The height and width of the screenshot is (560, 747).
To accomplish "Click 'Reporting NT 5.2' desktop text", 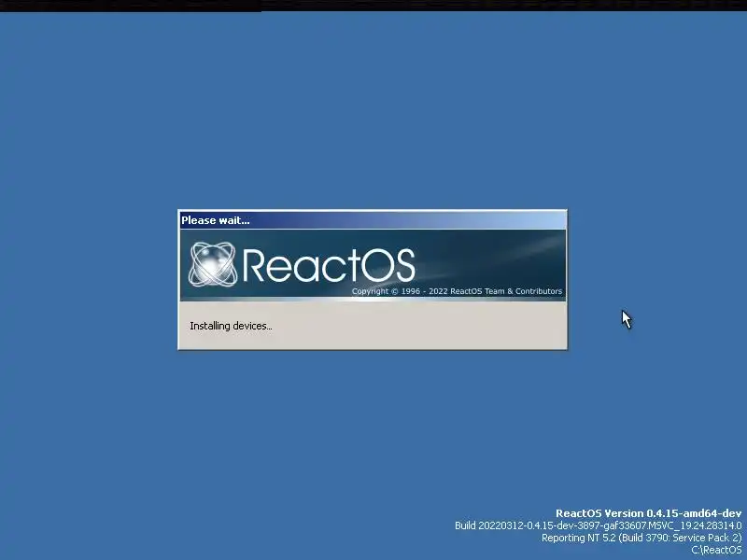I will [x=641, y=538].
